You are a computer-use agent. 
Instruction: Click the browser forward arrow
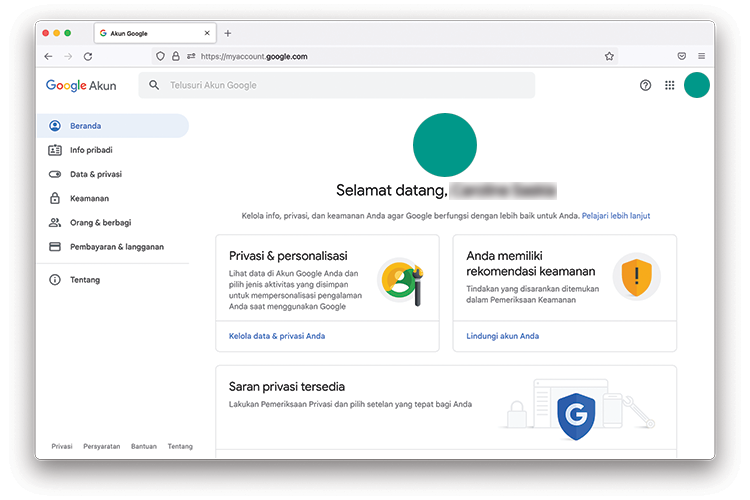point(68,56)
